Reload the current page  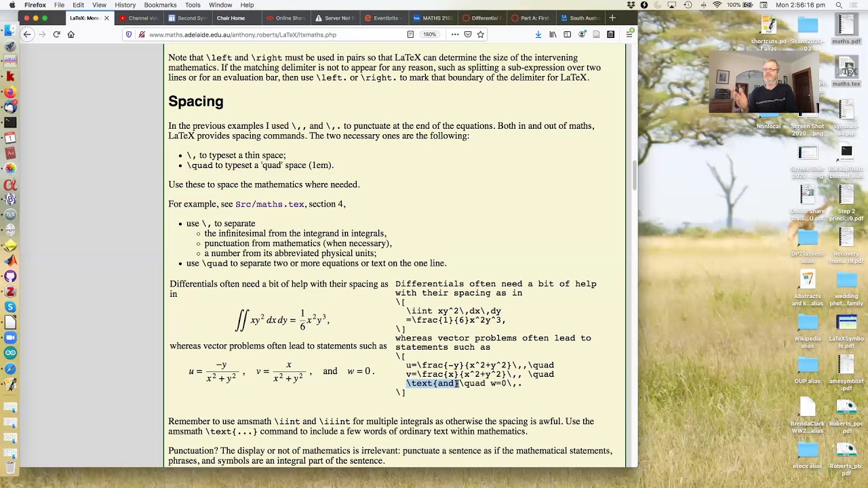click(56, 35)
